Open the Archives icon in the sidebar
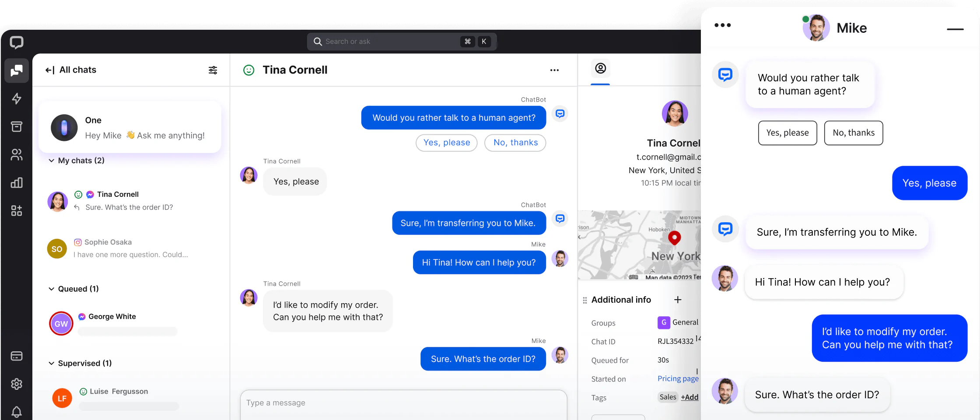 [16, 126]
